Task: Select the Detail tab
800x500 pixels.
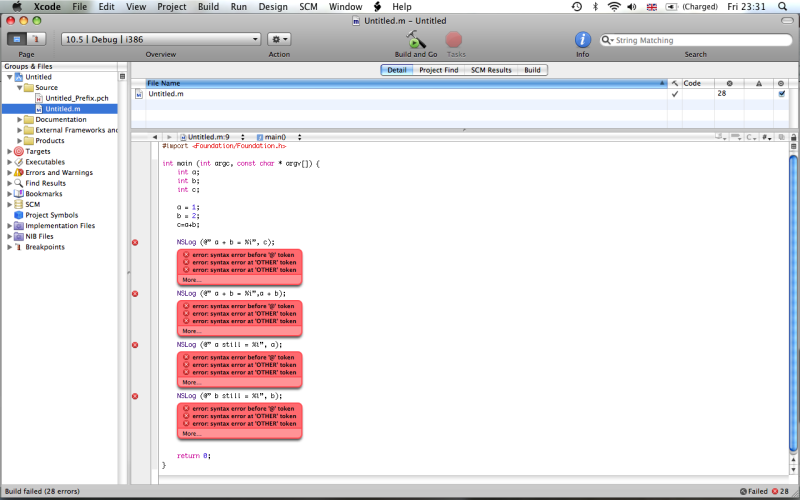Action: [x=396, y=70]
